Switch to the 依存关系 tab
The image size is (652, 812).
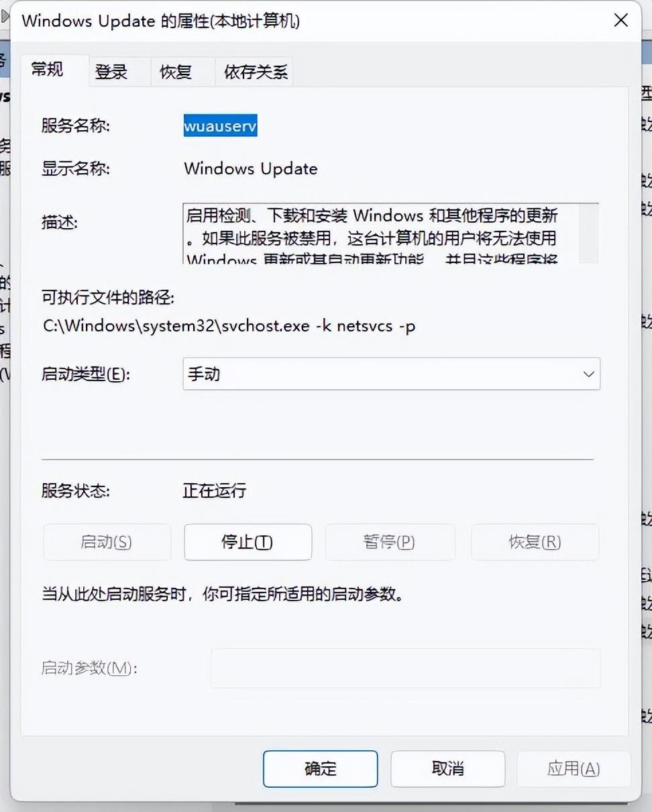coord(256,72)
